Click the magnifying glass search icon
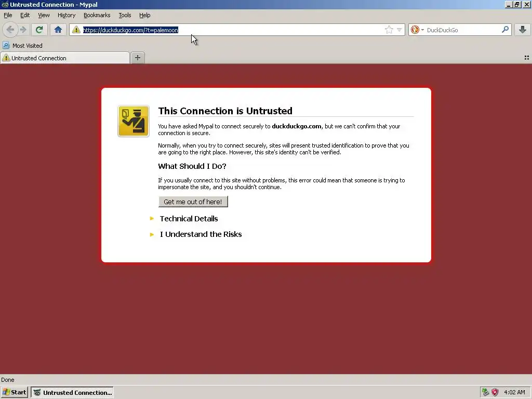 tap(505, 30)
